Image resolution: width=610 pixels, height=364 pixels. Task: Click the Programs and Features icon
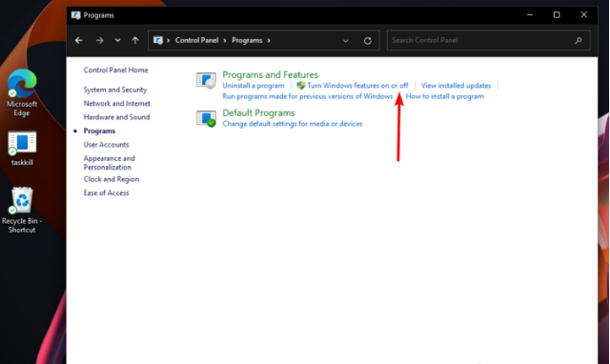click(206, 80)
